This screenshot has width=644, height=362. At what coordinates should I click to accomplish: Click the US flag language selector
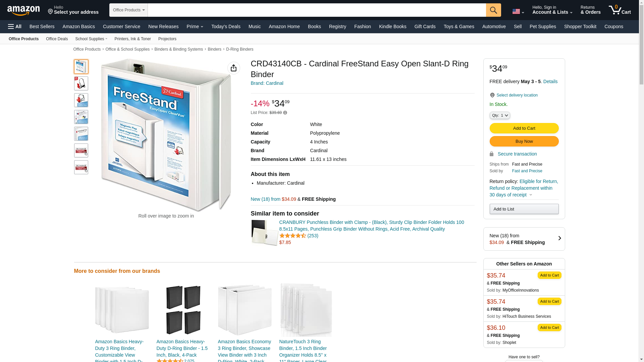[518, 11]
